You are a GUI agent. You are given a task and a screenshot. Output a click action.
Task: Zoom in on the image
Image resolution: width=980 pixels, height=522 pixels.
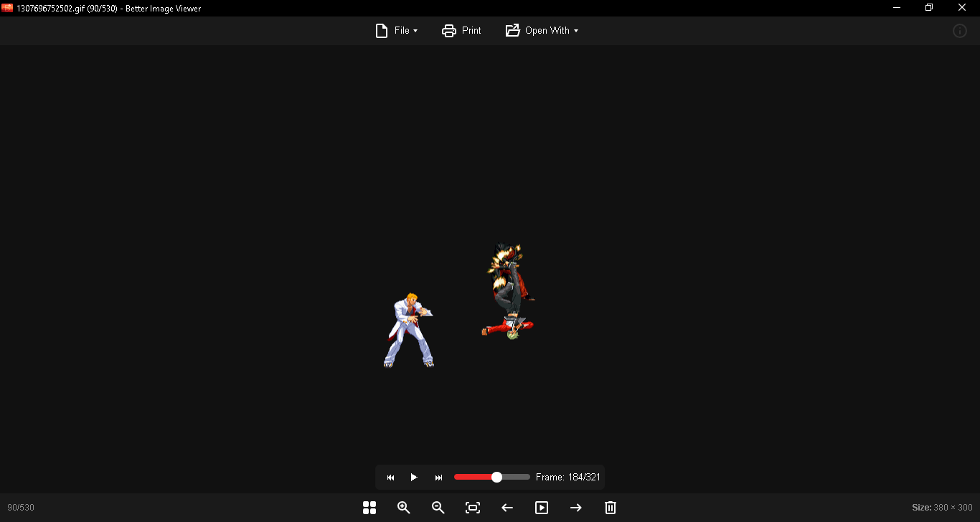coord(404,508)
